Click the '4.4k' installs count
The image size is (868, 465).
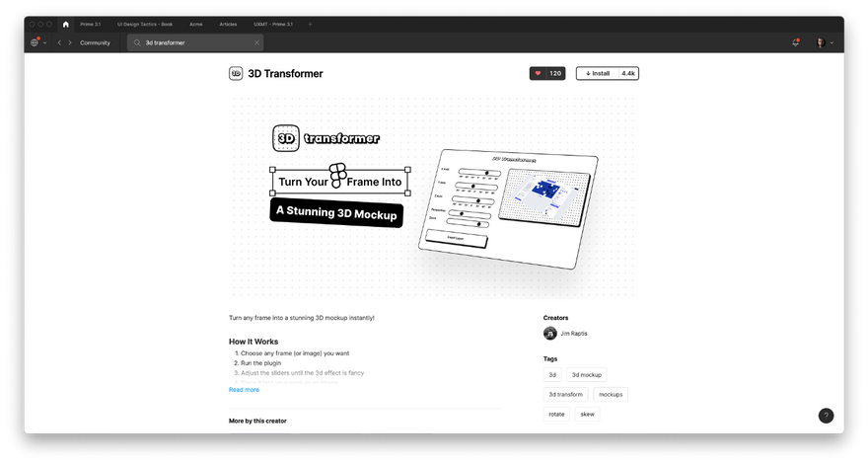(627, 73)
